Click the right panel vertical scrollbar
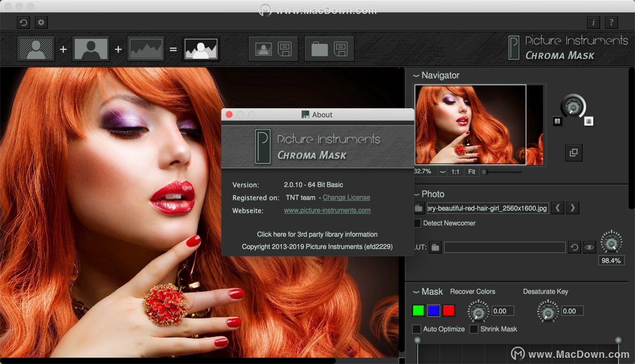The image size is (635, 364). click(x=632, y=139)
